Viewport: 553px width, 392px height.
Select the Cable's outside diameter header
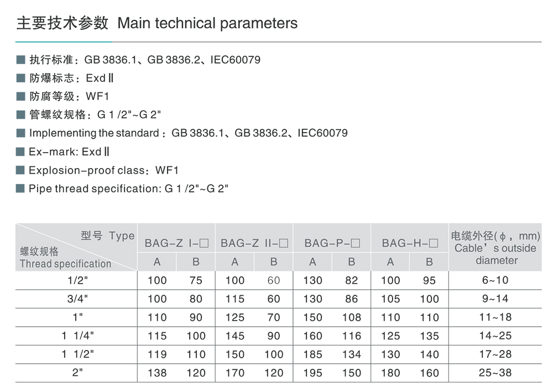tap(495, 248)
